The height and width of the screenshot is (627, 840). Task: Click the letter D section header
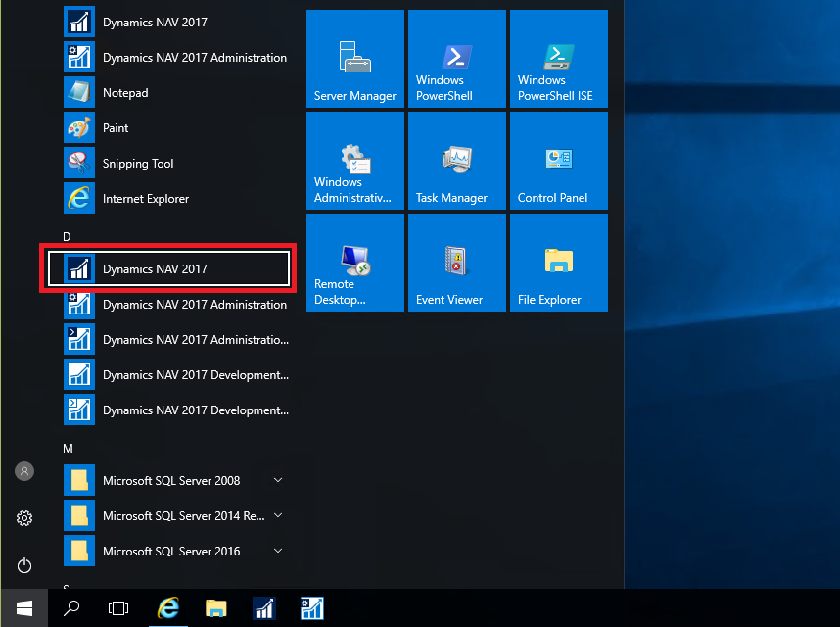tap(67, 236)
